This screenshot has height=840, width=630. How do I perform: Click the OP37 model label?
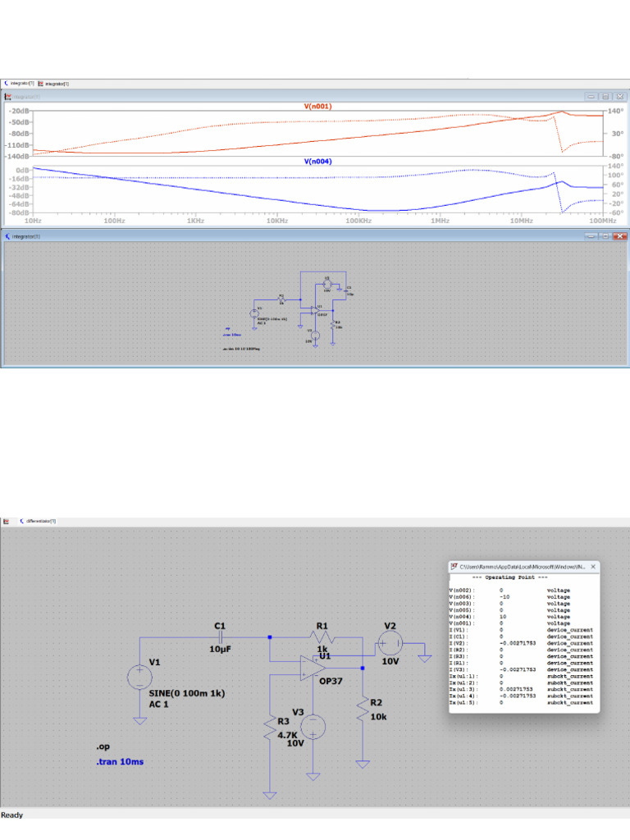331,681
